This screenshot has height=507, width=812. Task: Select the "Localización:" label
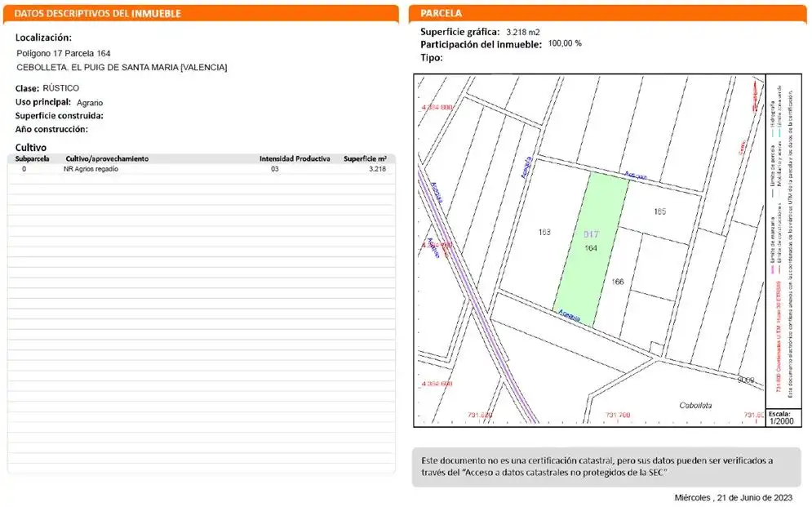43,38
